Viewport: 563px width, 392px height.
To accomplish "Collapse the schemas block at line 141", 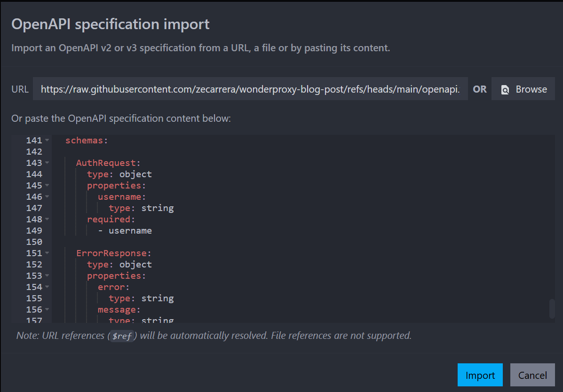I will (47, 140).
